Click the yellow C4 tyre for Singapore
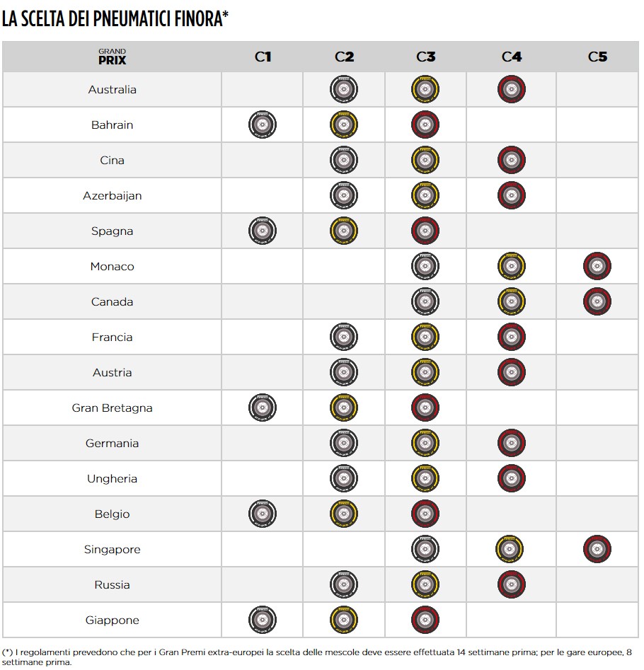The width and height of the screenshot is (644, 670). pyautogui.click(x=511, y=550)
